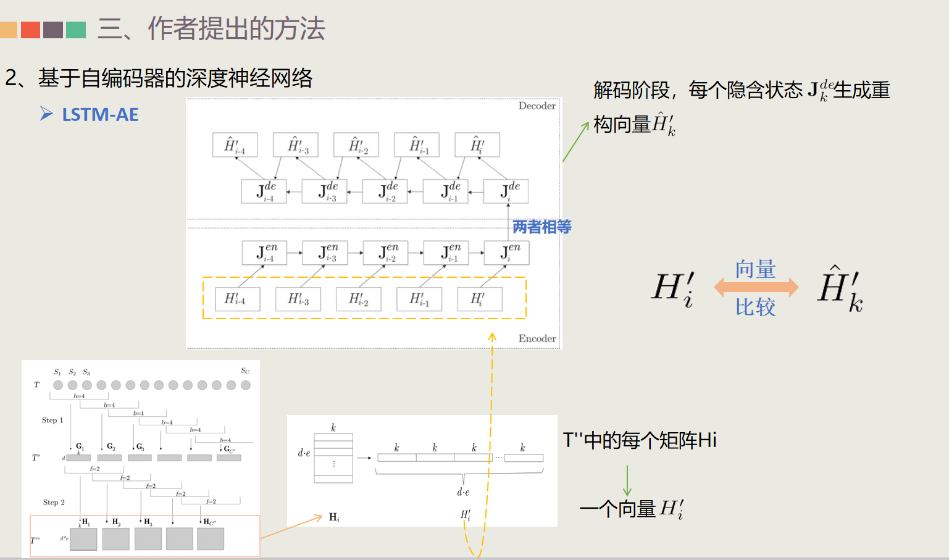
Task: Click the blue 两者相等 annotation text
Action: (541, 227)
